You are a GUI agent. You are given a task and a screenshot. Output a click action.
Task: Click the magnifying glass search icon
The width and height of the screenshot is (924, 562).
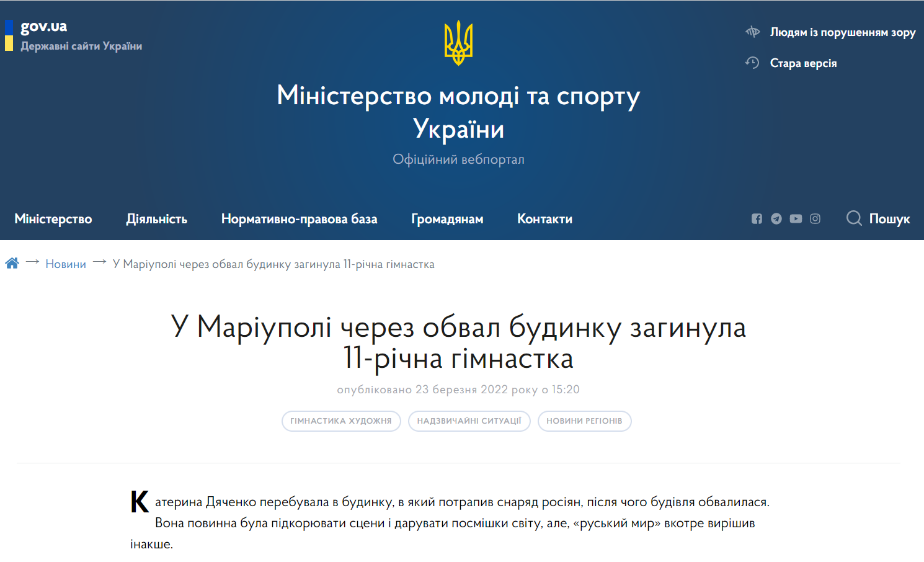pyautogui.click(x=854, y=218)
